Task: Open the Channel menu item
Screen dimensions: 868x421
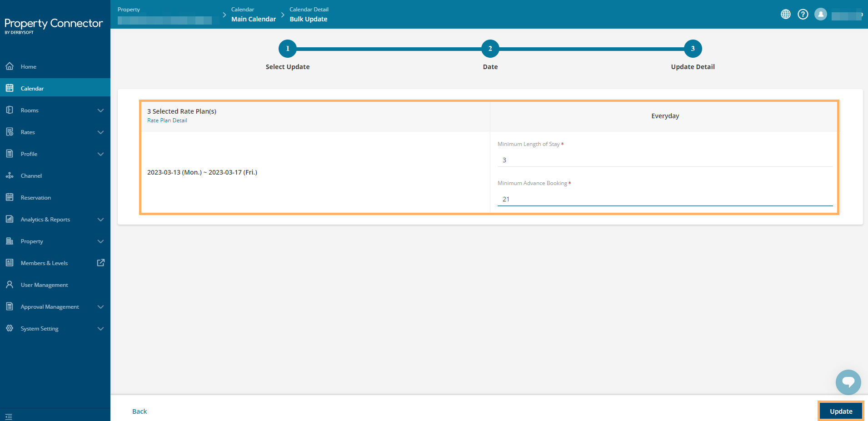Action: pos(55,175)
